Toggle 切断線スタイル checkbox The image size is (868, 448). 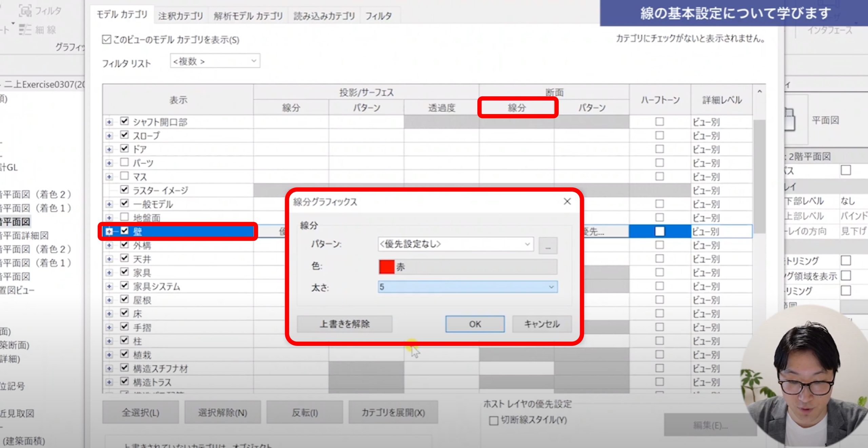(494, 421)
